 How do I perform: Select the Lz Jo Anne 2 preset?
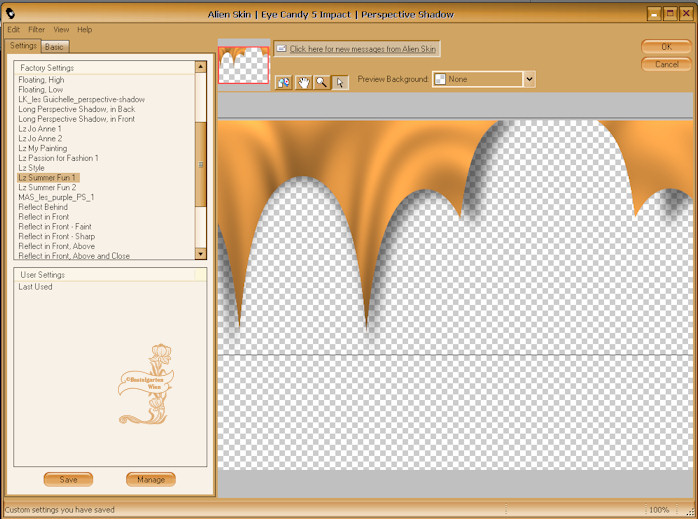click(x=40, y=138)
